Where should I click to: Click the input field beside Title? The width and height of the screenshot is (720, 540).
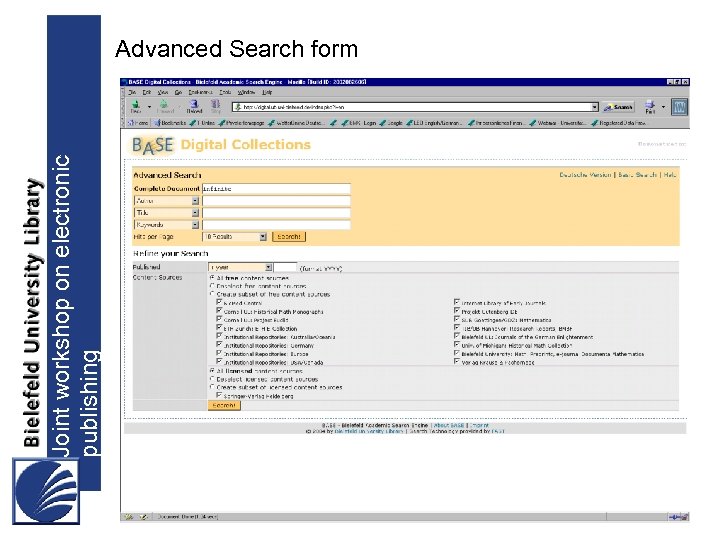(x=276, y=213)
